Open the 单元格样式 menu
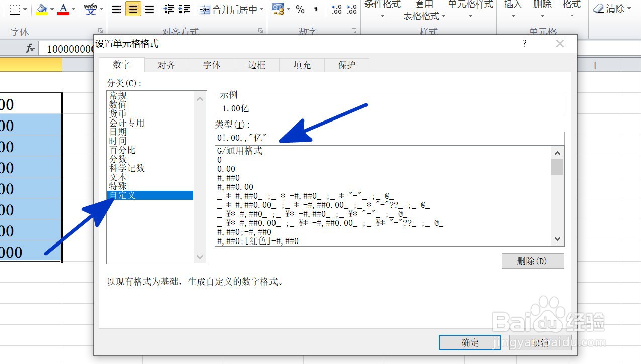This screenshot has height=364, width=641. click(471, 9)
